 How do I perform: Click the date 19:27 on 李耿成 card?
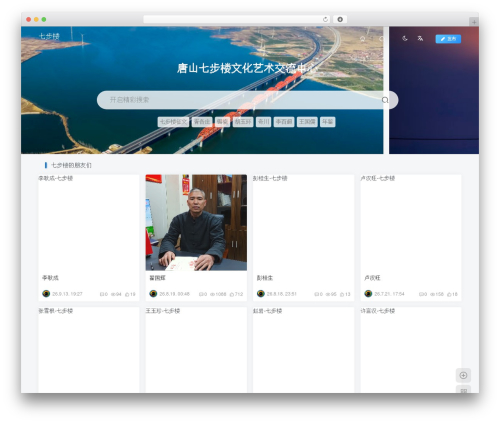coord(67,294)
